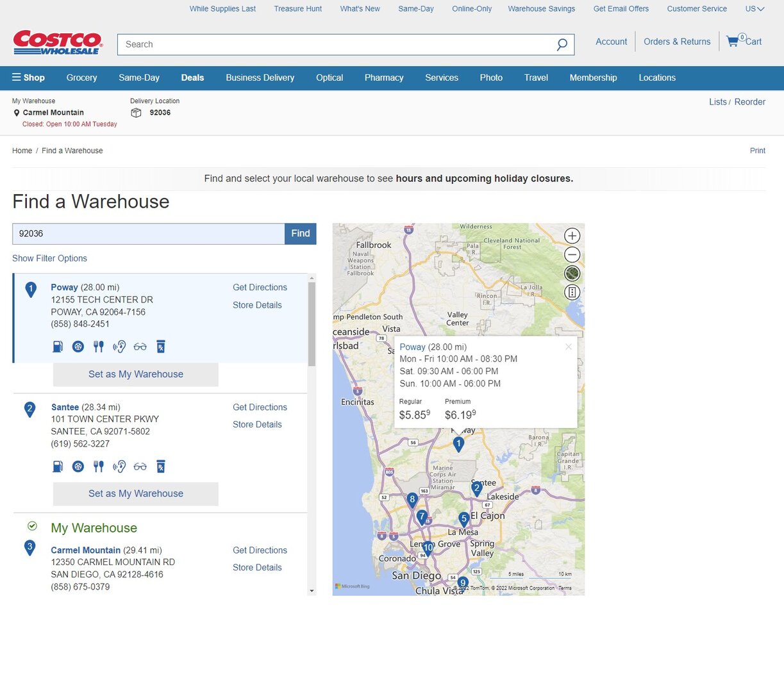Click map pin number 7
Screen dimensions: 784x692
click(421, 516)
